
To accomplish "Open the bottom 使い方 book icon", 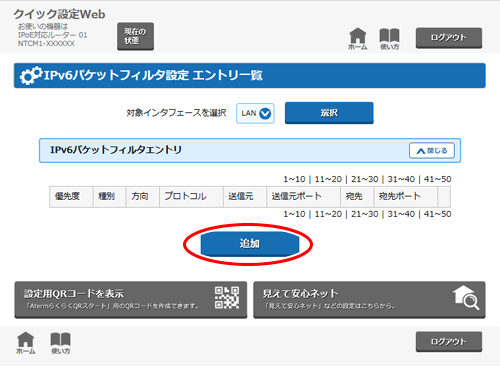I will 60,343.
